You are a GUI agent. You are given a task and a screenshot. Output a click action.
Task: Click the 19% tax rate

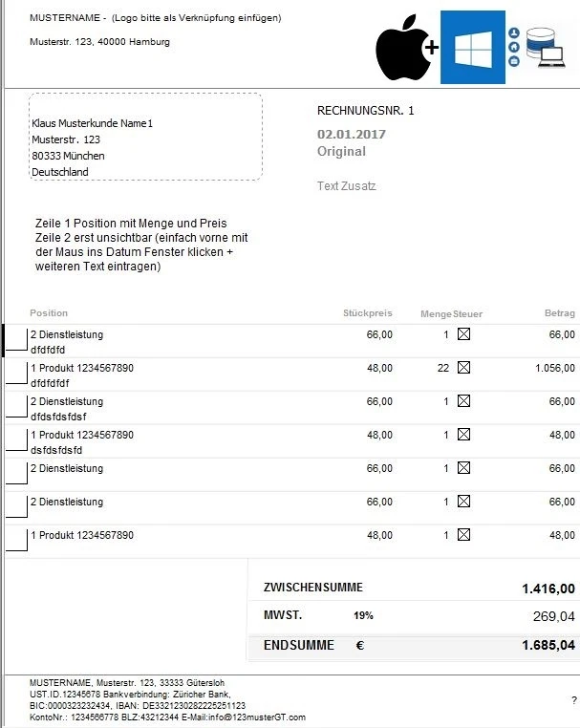(363, 615)
